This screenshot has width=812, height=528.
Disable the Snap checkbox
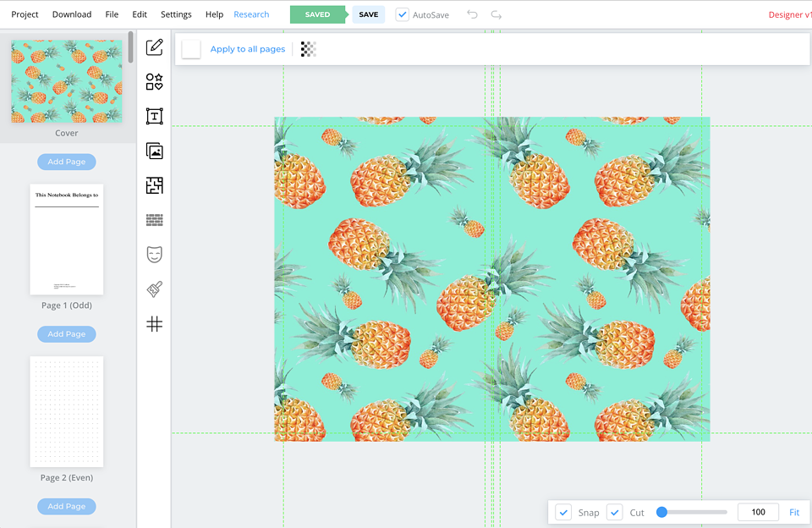pyautogui.click(x=563, y=512)
